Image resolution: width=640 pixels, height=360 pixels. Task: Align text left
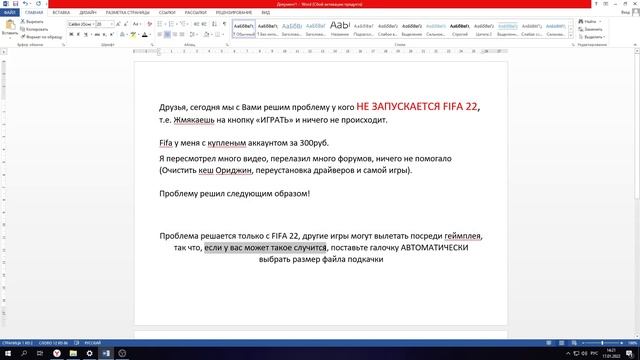point(159,34)
